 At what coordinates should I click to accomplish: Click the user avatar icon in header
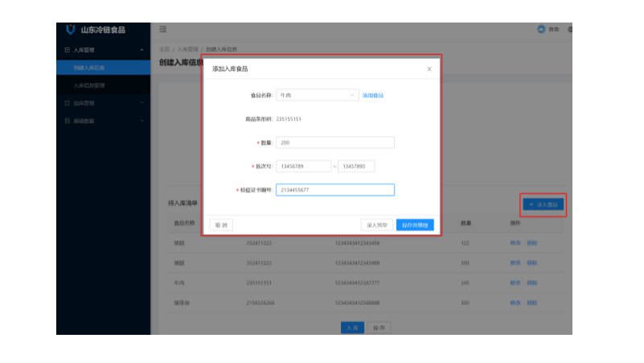coord(541,30)
